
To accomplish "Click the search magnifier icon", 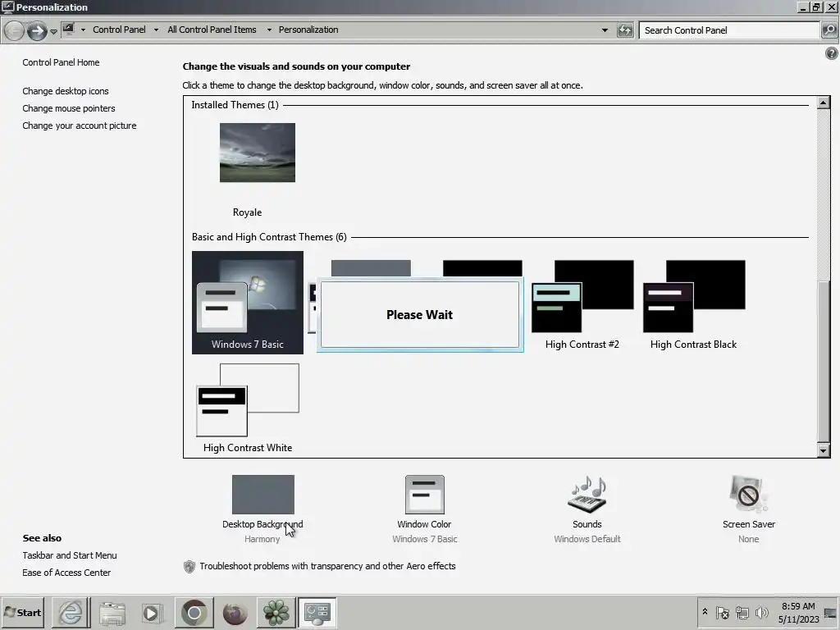I will 829,30.
